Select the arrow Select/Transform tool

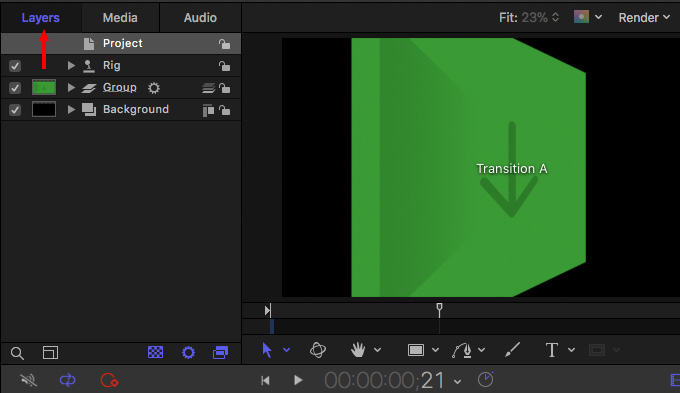[267, 350]
